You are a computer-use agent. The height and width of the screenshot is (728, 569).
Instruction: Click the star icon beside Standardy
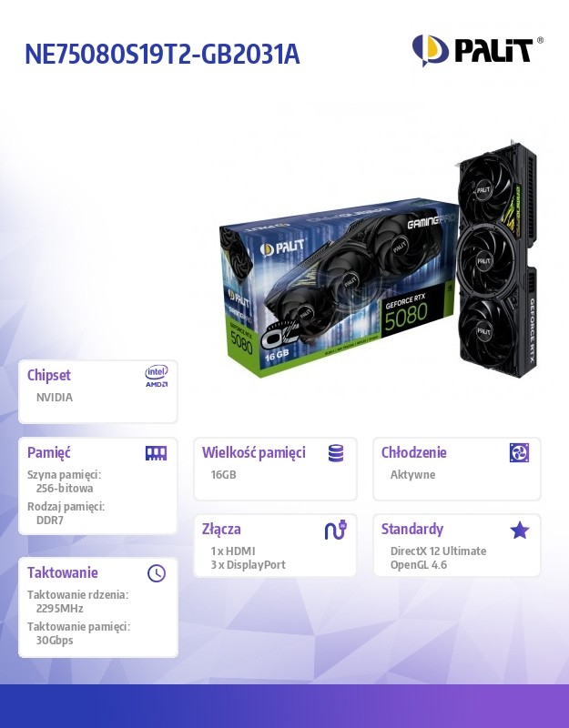(x=519, y=530)
